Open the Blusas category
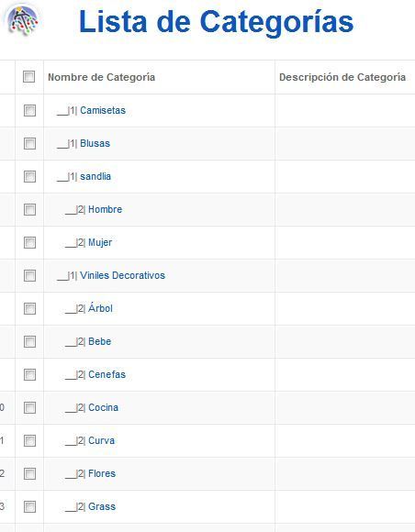Image resolution: width=415 pixels, height=532 pixels. pyautogui.click(x=95, y=143)
